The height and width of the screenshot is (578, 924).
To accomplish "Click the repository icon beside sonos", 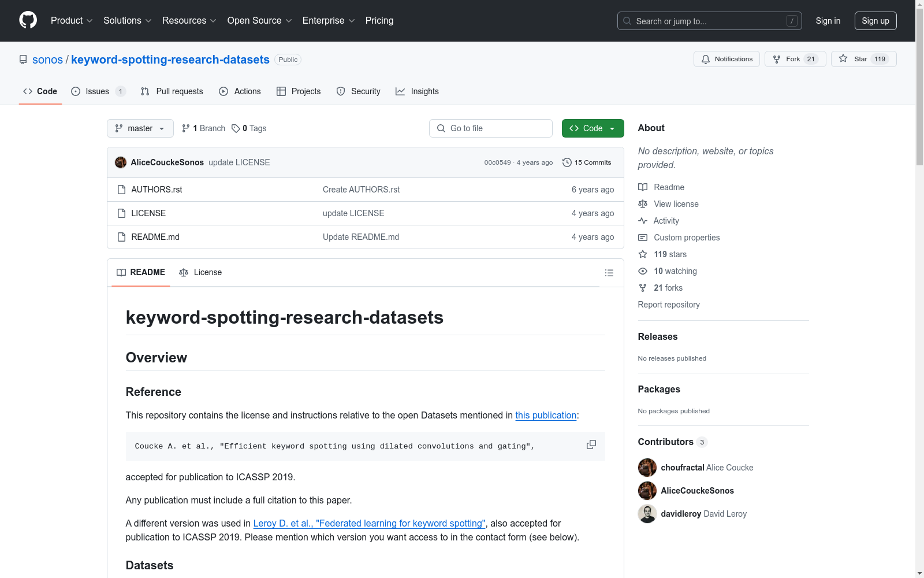I will 23,60.
